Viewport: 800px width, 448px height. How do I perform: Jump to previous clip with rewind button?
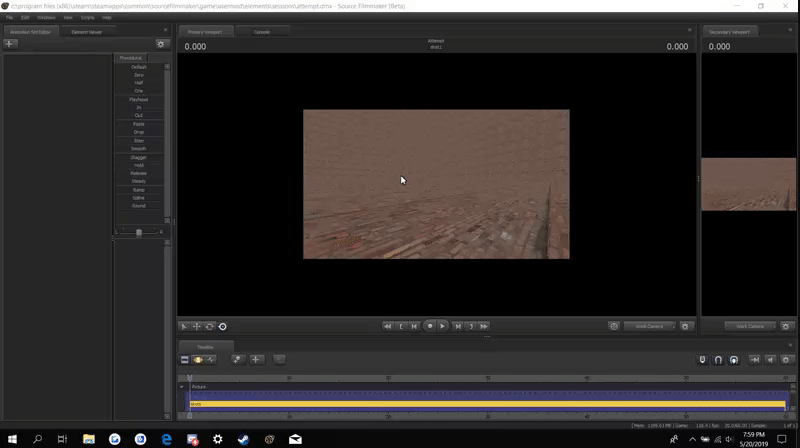[x=388, y=327]
